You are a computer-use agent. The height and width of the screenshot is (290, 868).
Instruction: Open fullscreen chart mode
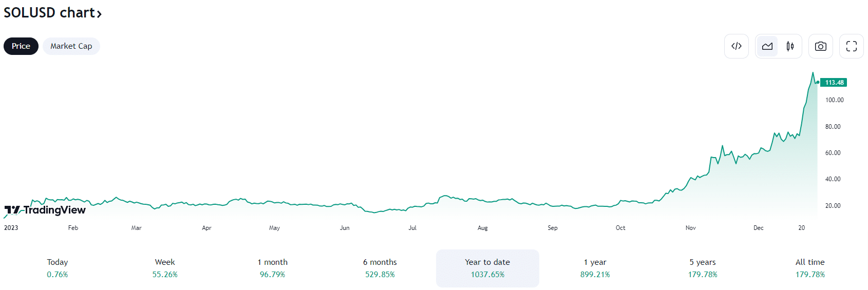(851, 46)
